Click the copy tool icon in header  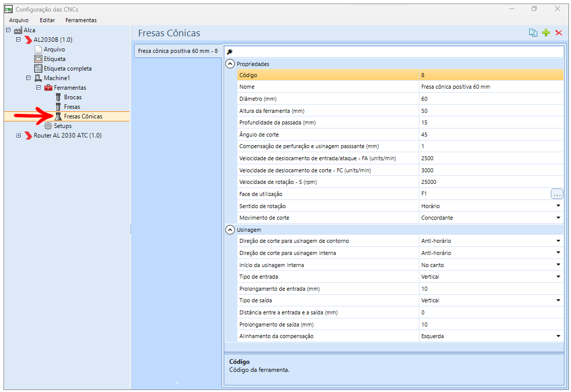pos(533,33)
